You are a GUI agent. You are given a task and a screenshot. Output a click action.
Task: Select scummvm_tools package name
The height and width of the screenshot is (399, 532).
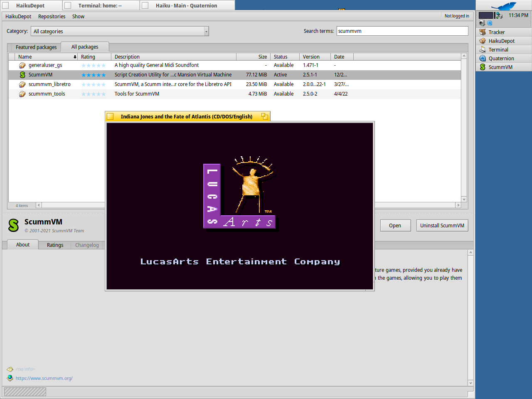[x=47, y=94]
